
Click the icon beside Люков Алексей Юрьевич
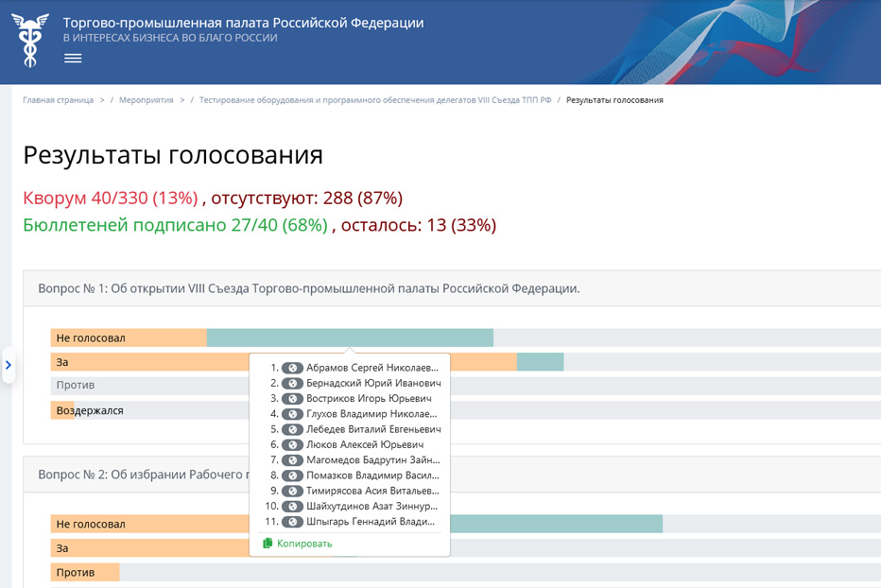pyautogui.click(x=292, y=444)
